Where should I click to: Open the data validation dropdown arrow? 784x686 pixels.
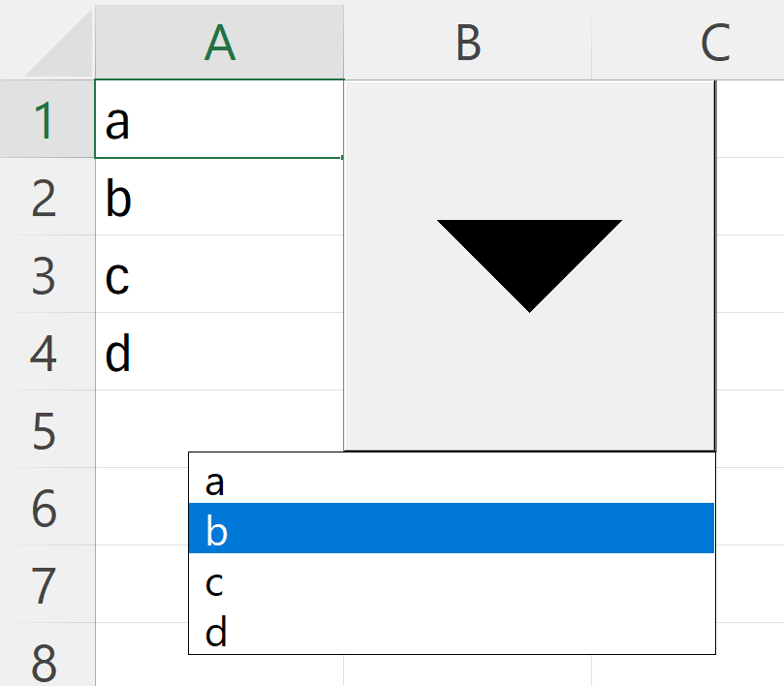coord(529,265)
